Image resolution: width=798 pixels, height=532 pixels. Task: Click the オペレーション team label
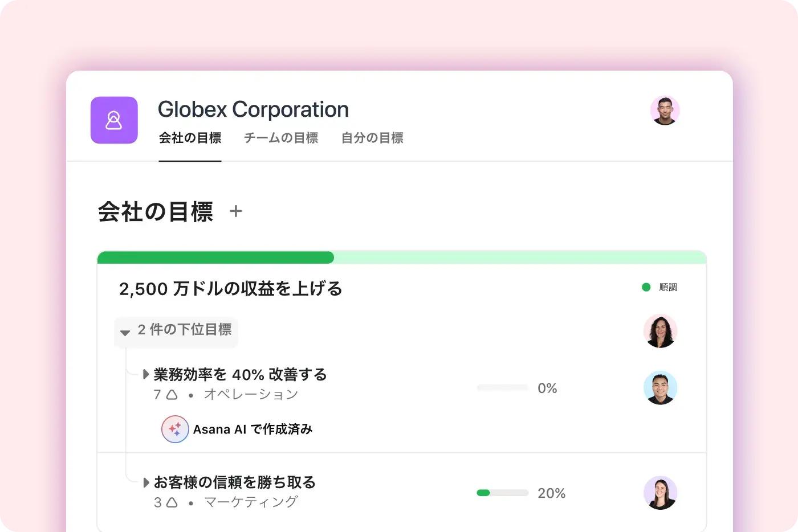251,394
